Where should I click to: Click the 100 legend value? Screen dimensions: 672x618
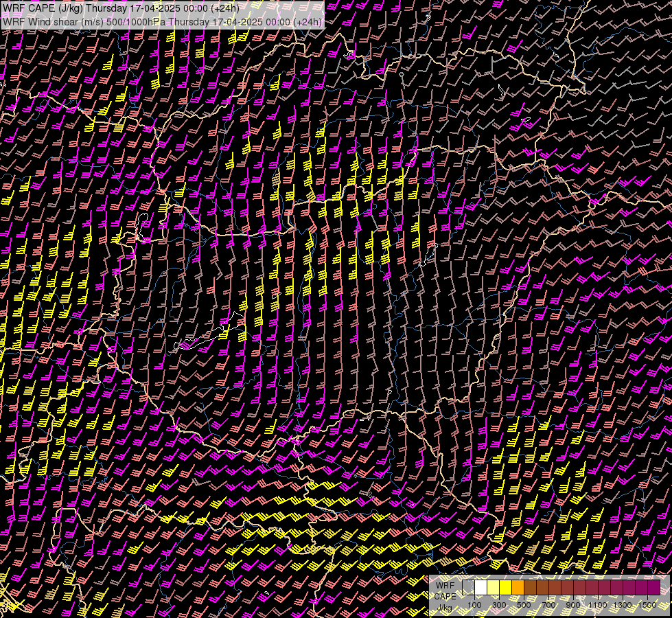tap(474, 605)
